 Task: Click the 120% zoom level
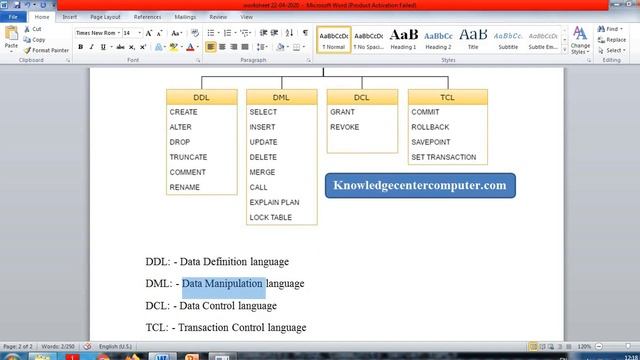click(x=584, y=347)
